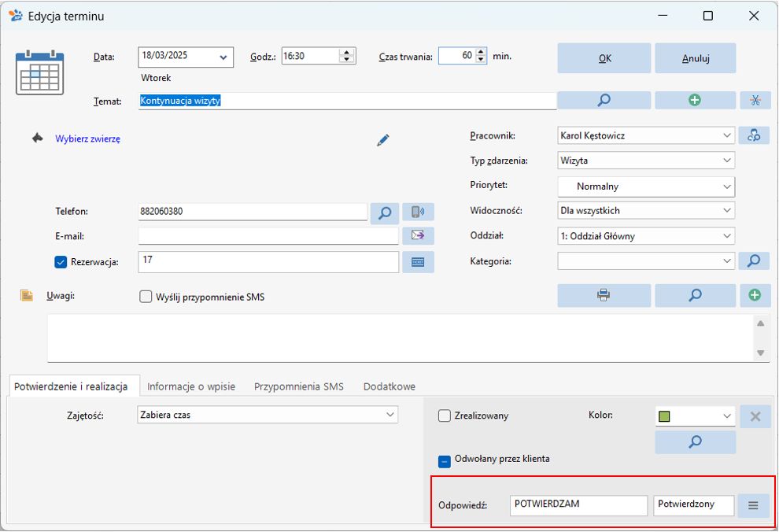Click the search magnifier next to Temat field
The image size is (779, 532).
point(604,100)
